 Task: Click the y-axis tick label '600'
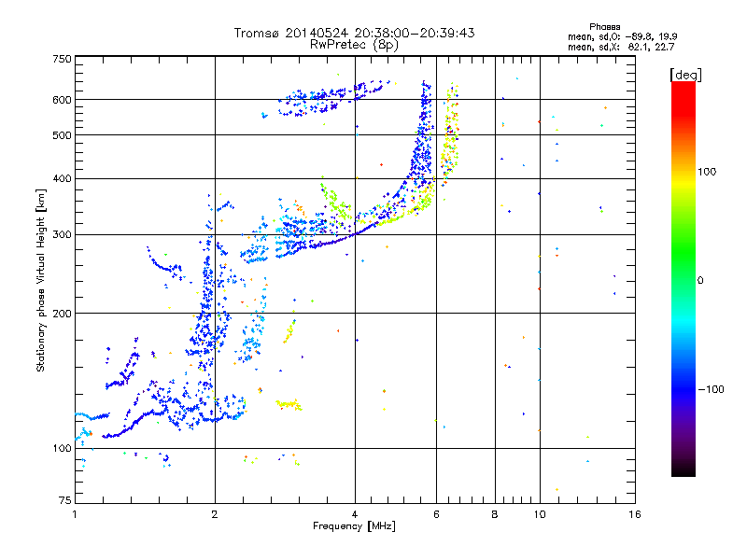(62, 100)
